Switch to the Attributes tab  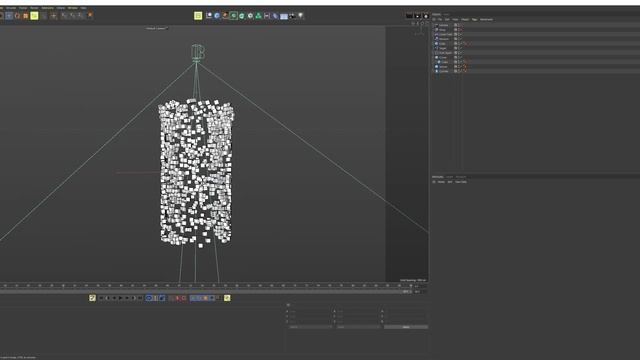pos(438,177)
